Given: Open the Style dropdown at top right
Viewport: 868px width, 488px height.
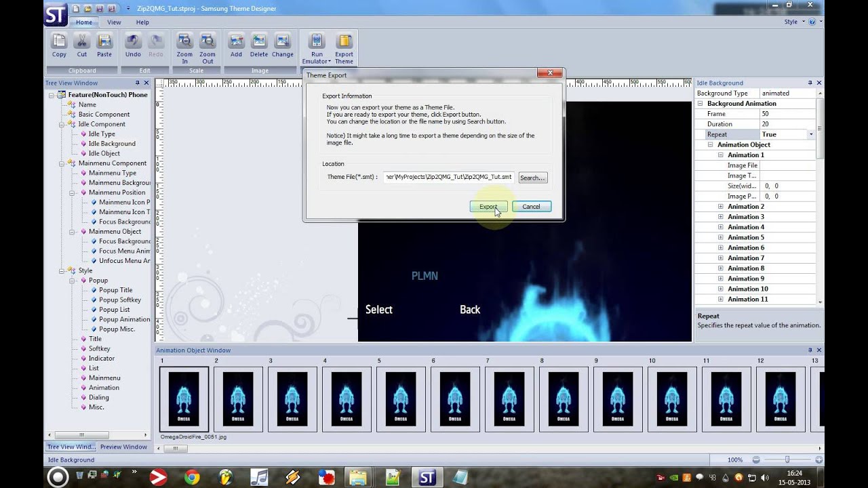Looking at the screenshot, I should (x=793, y=22).
